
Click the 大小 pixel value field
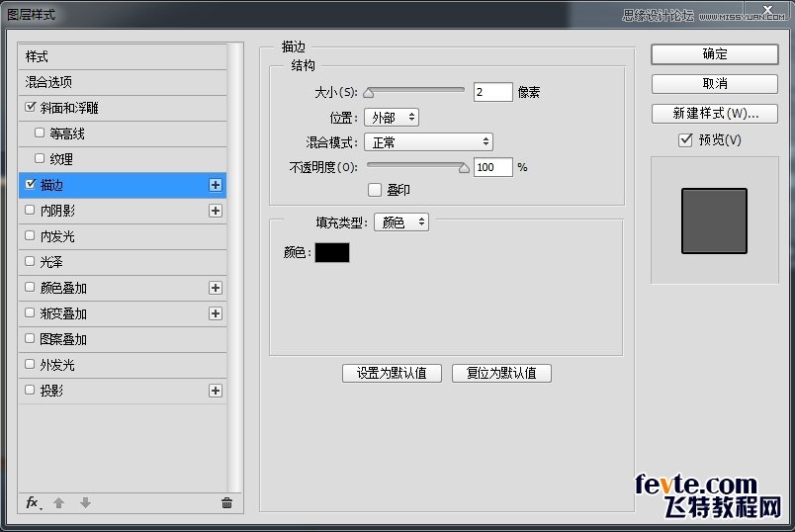(x=492, y=92)
